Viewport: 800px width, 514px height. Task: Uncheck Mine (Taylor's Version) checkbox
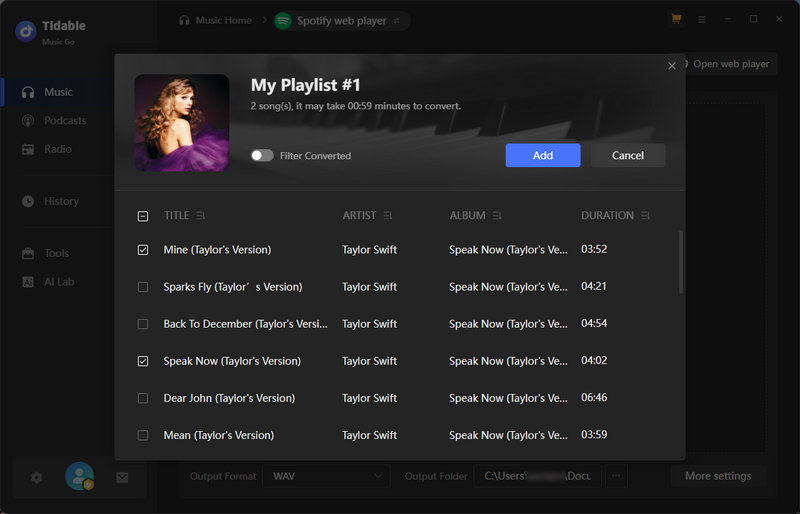coord(143,250)
